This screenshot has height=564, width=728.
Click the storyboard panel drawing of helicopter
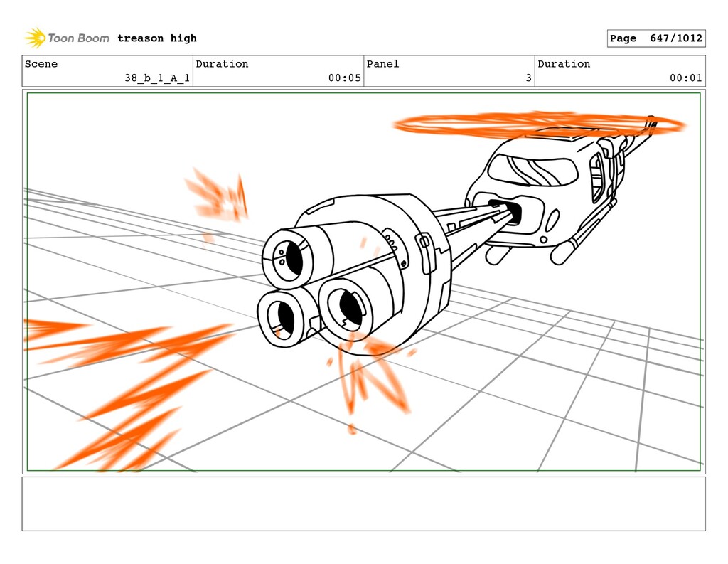tap(363, 282)
